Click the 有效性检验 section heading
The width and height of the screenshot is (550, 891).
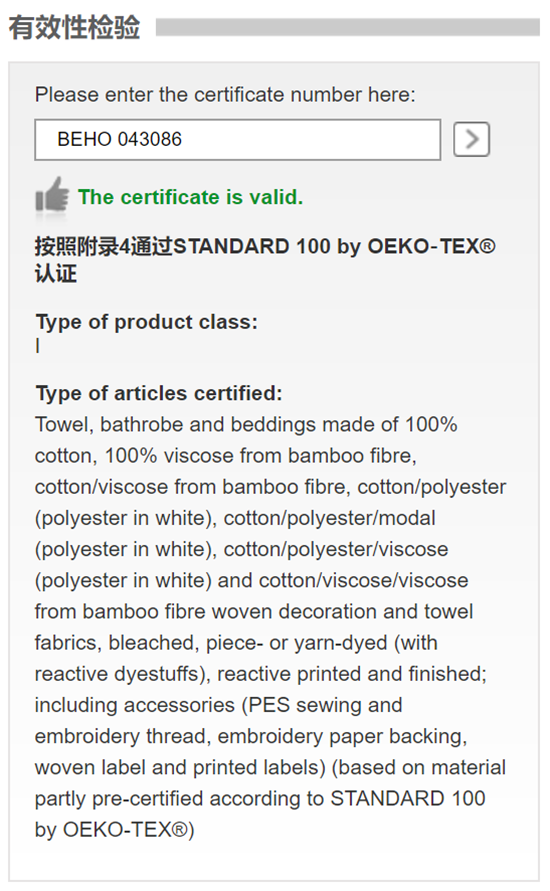74,27
